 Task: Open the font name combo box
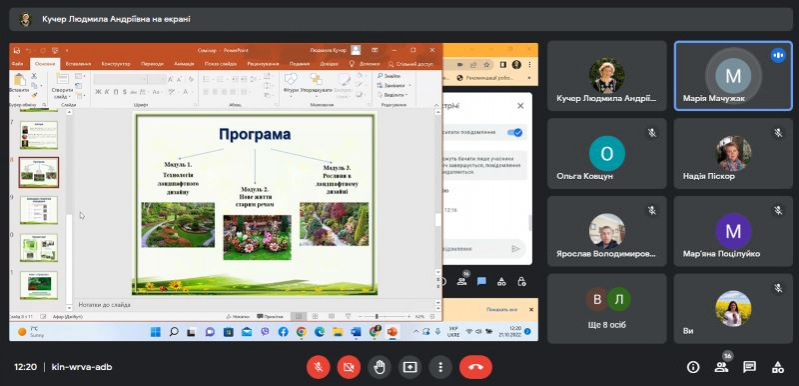(121, 79)
